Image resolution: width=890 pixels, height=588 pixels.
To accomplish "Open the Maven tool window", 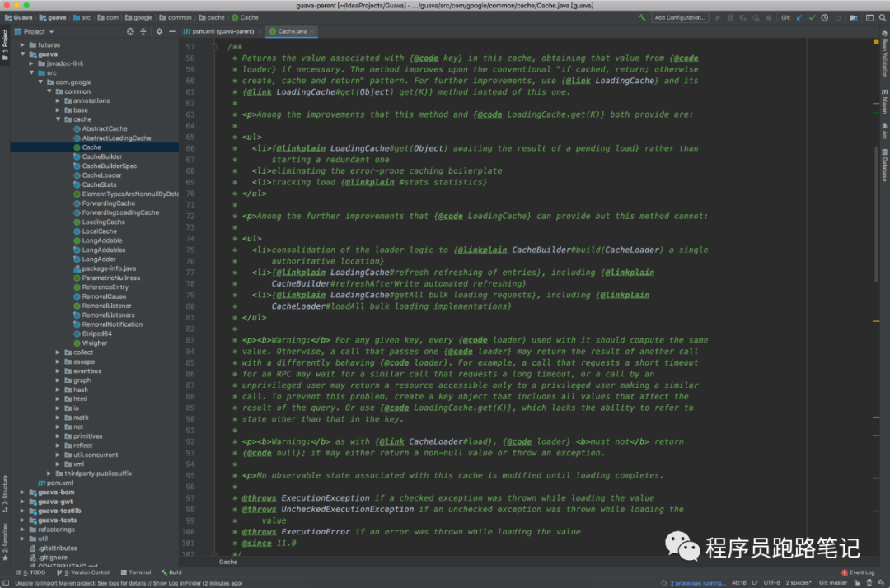I will tap(884, 101).
